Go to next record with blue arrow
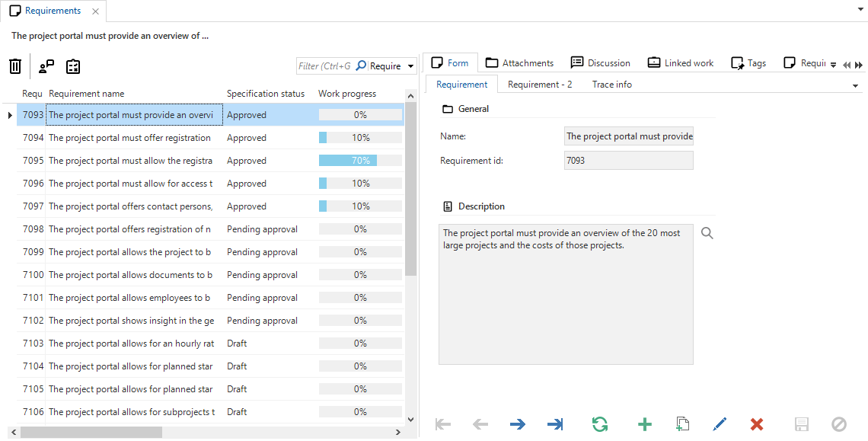Image resolution: width=868 pixels, height=441 pixels. (518, 424)
